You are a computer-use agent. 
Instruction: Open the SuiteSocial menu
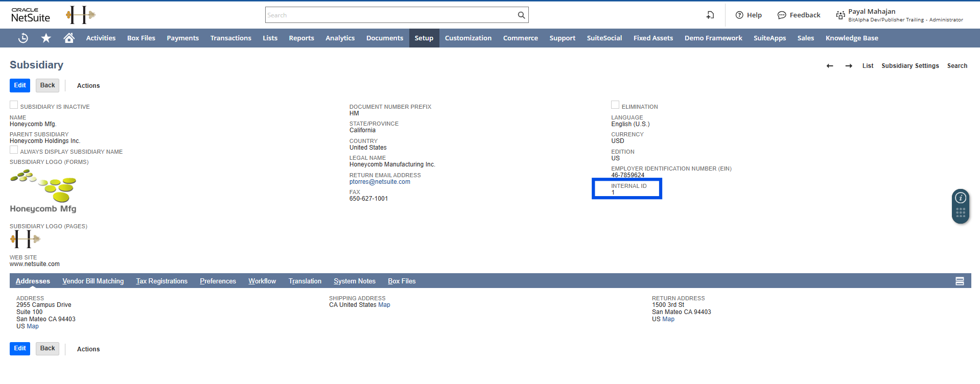coord(604,38)
